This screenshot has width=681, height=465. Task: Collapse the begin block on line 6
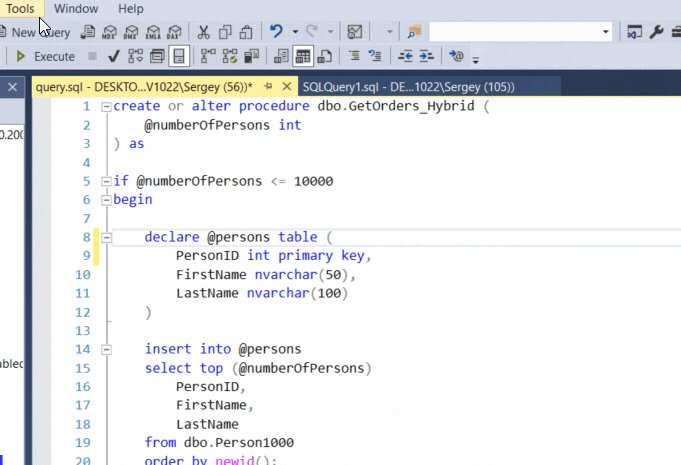tap(106, 200)
